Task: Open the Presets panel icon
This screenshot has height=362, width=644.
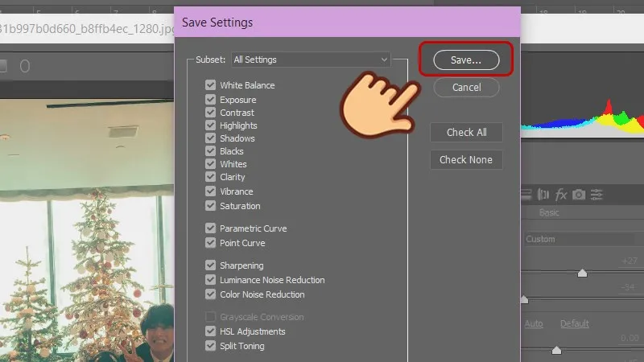Action: (x=597, y=195)
